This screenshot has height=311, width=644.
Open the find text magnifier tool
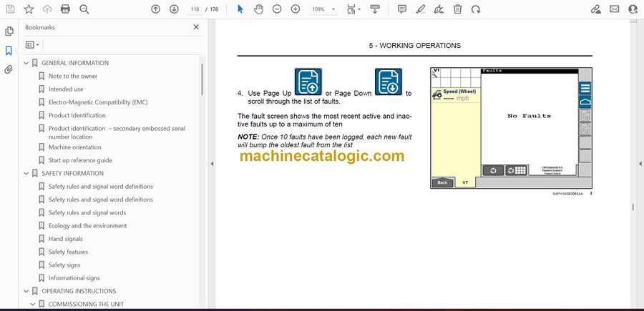coord(84,9)
